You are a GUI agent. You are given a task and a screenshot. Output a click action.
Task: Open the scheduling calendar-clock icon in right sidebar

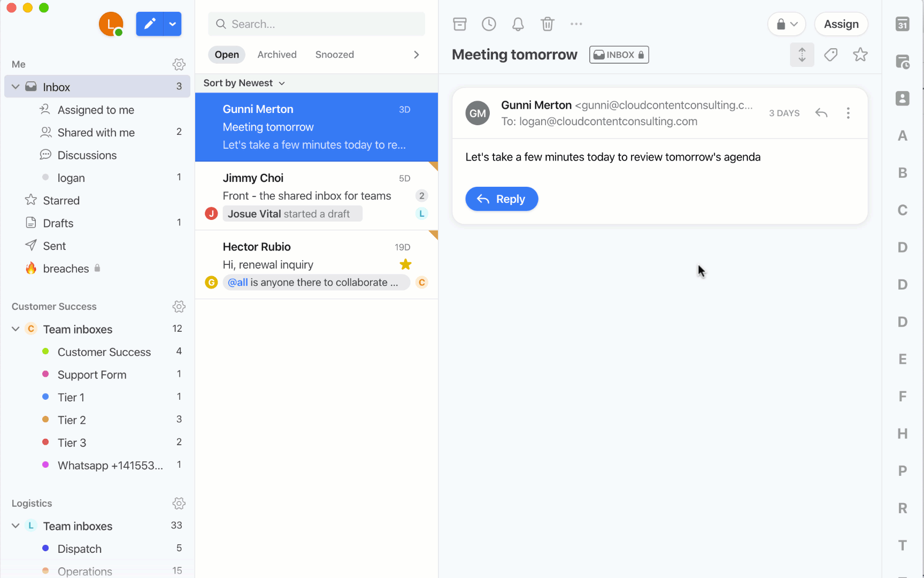tap(903, 62)
